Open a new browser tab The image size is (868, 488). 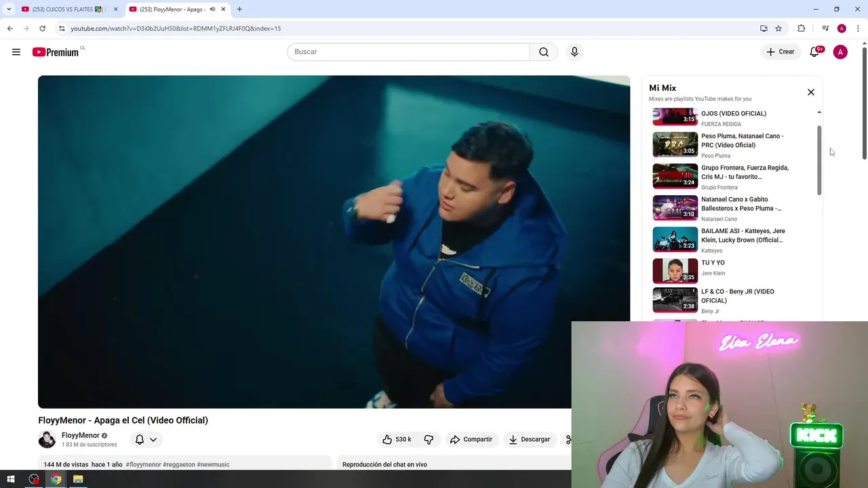tap(239, 9)
